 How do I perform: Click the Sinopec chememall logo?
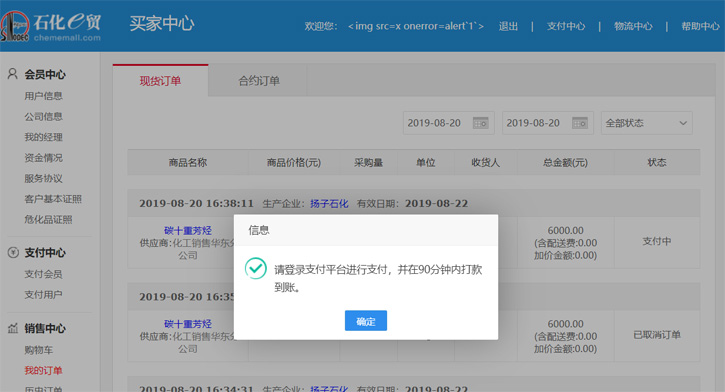tap(51, 26)
